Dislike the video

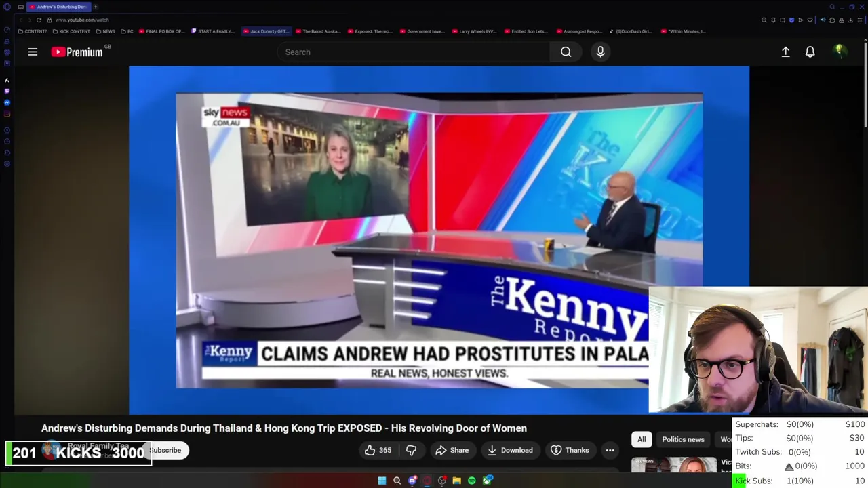point(411,450)
